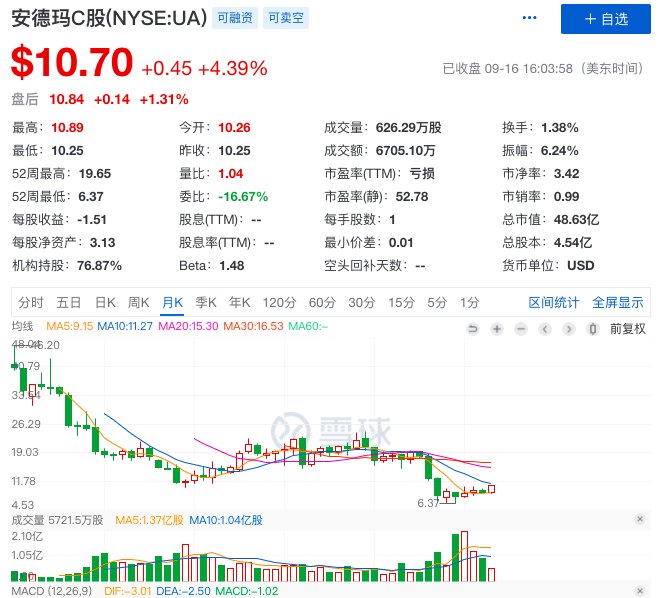Open 全屏显示 fullscreen view
The image size is (672, 598).
click(618, 303)
